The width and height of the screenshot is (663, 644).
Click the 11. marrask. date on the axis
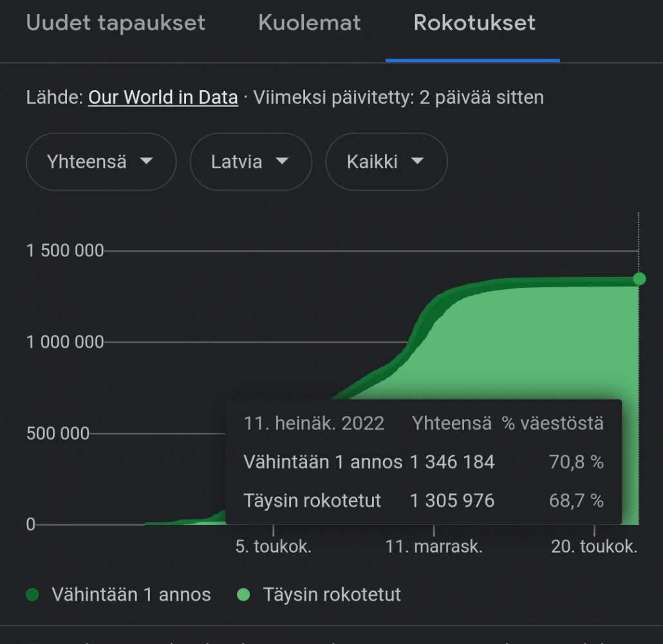(434, 547)
